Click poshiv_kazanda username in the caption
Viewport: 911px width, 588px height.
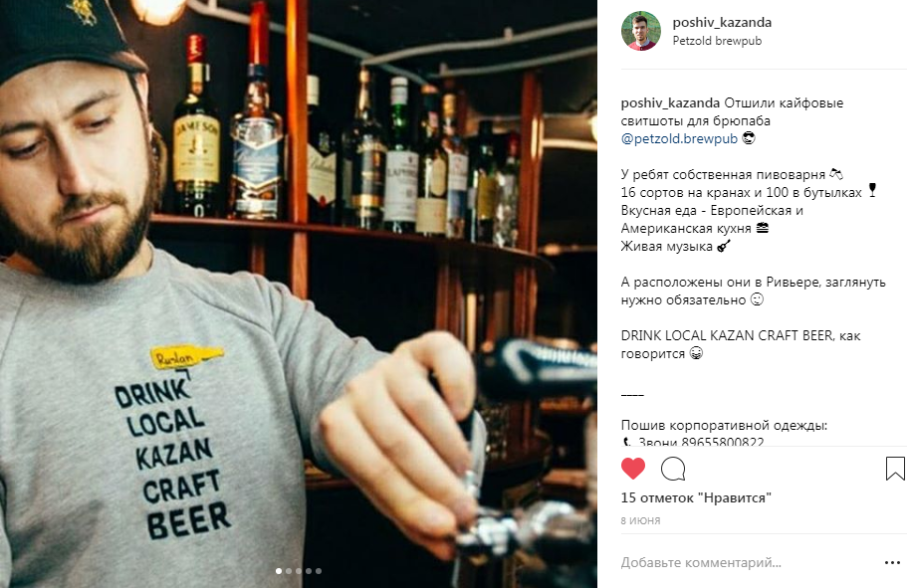pyautogui.click(x=670, y=102)
